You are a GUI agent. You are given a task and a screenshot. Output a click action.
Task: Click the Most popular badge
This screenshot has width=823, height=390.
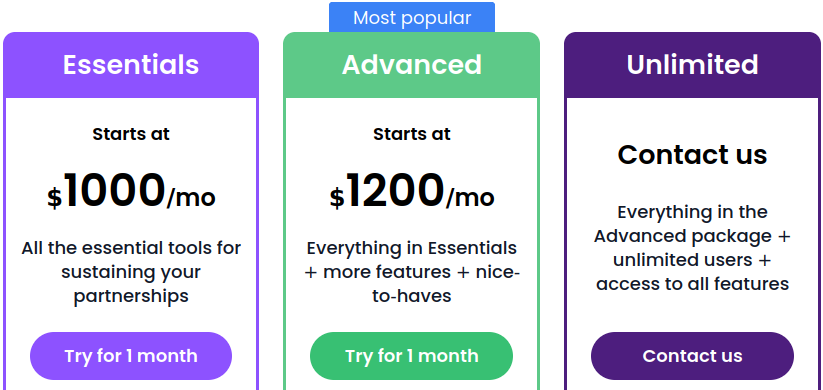tap(412, 17)
